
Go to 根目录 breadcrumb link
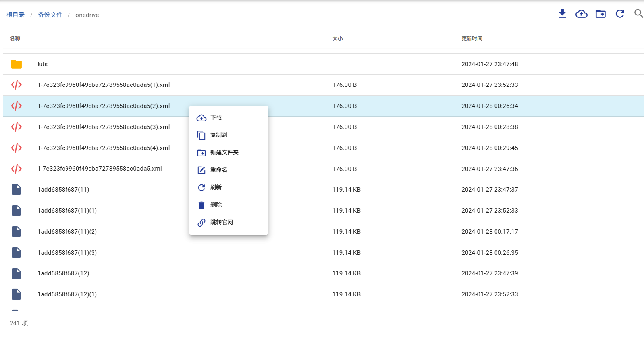[x=15, y=15]
